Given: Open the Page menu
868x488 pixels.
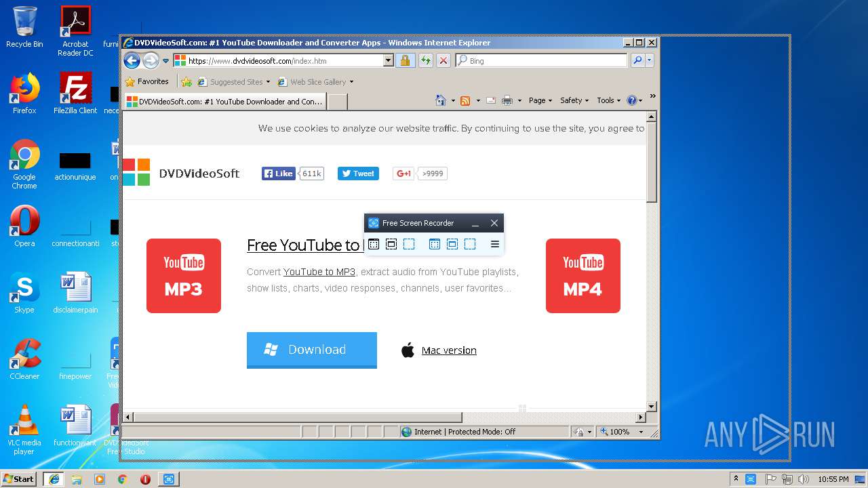Looking at the screenshot, I should tap(540, 100).
